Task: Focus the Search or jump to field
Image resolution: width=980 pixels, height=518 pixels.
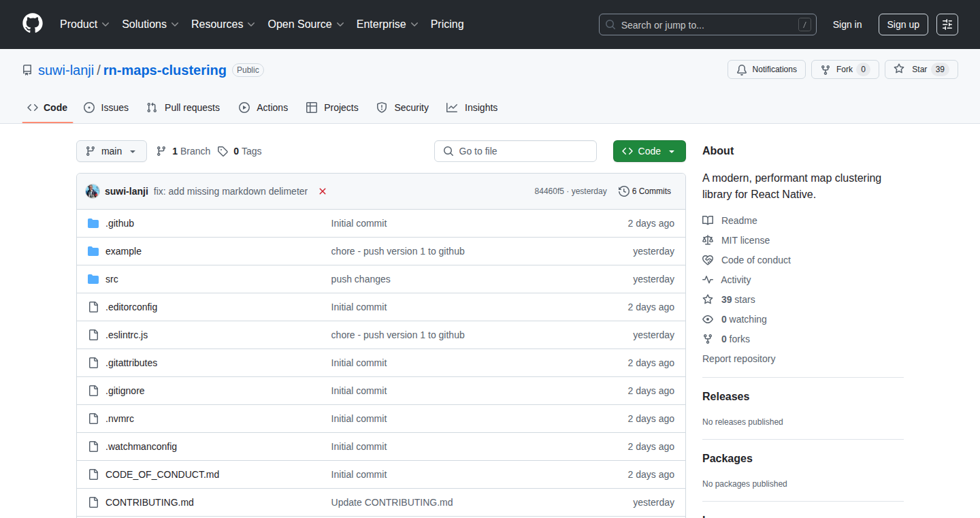Action: [x=708, y=25]
